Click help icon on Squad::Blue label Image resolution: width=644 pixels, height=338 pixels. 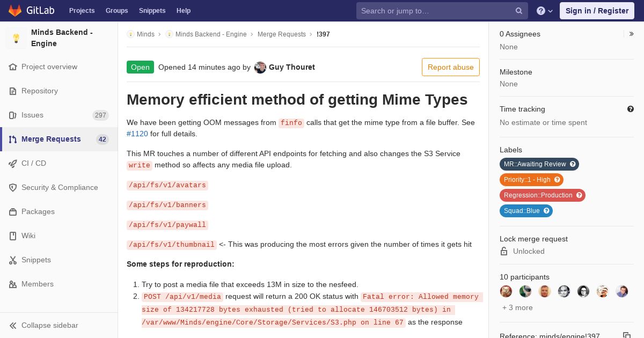pos(546,211)
